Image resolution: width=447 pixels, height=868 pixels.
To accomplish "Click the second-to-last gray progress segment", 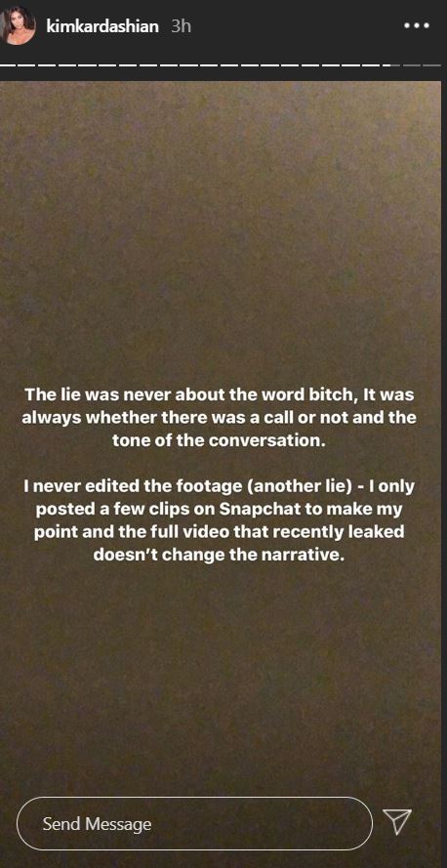I will coord(412,65).
